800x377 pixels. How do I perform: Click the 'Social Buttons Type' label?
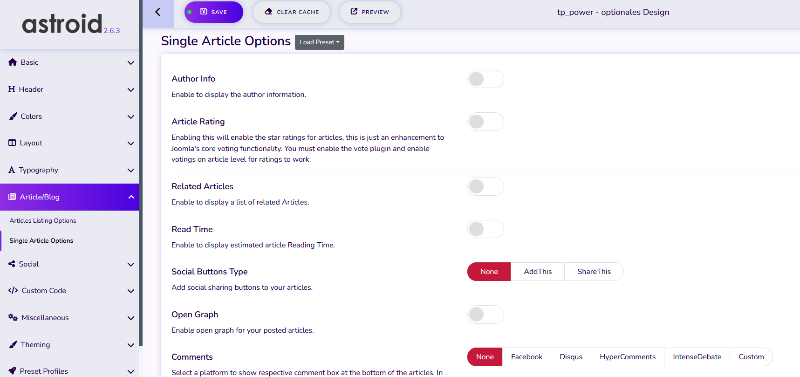pos(210,271)
